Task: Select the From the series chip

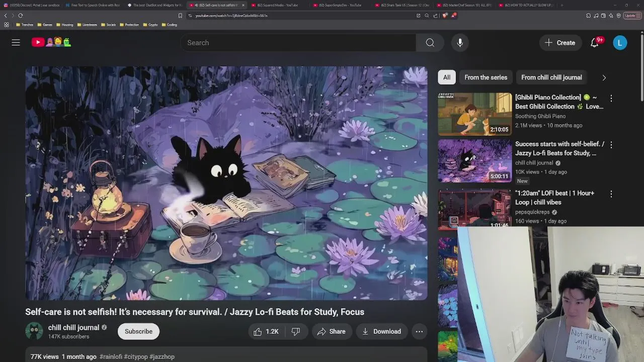Action: [x=486, y=77]
